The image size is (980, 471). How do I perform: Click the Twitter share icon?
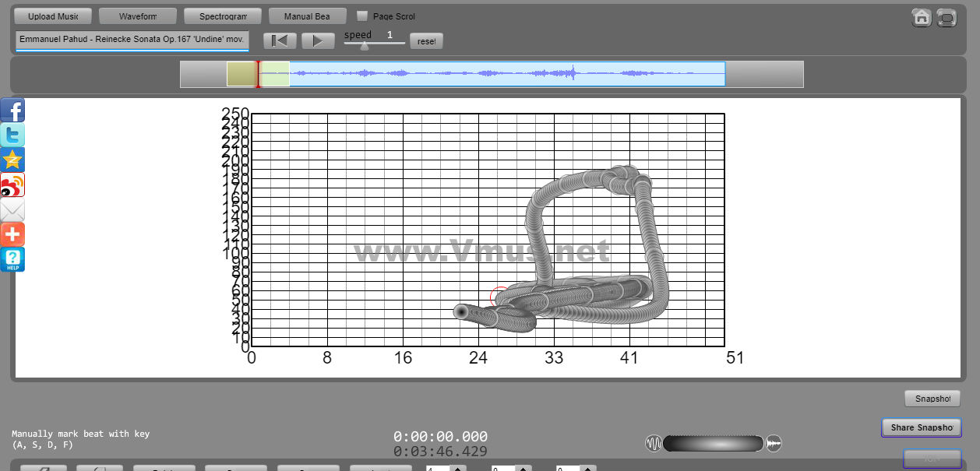coord(12,135)
